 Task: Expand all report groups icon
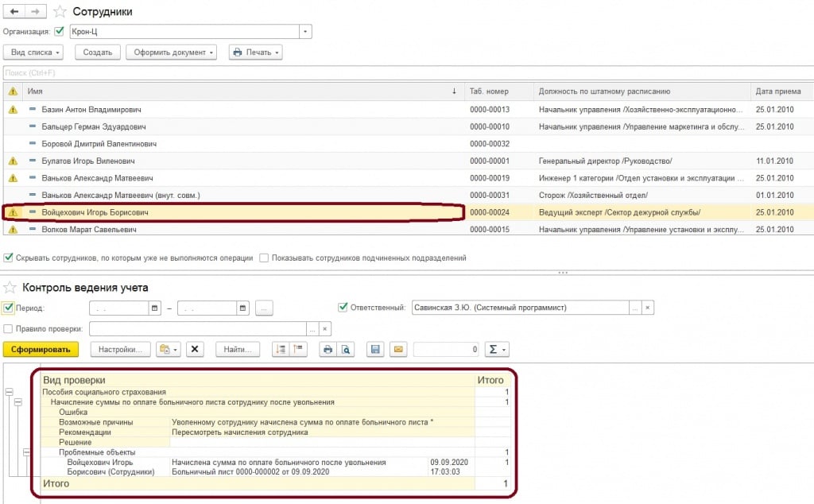click(281, 349)
